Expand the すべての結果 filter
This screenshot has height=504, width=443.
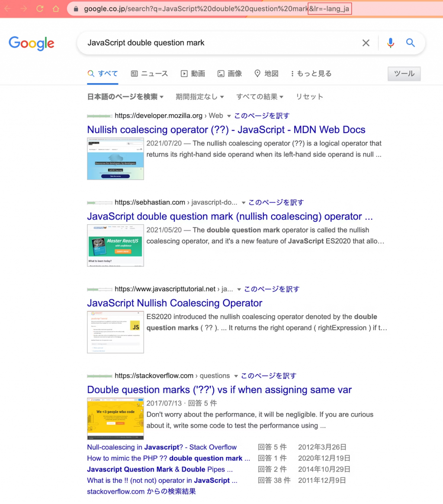click(260, 97)
